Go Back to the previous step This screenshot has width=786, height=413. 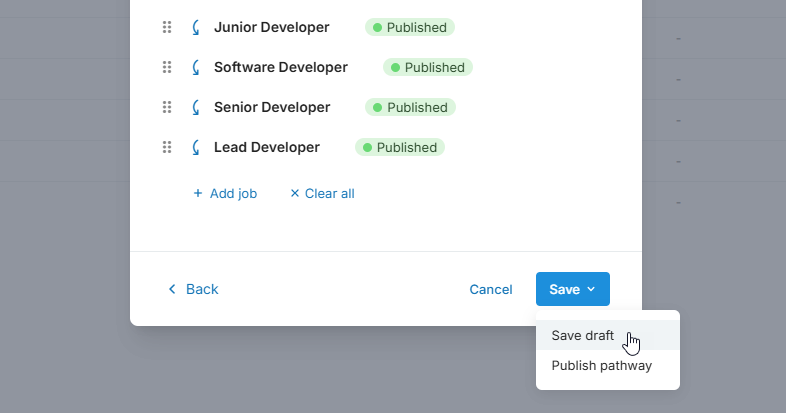193,289
